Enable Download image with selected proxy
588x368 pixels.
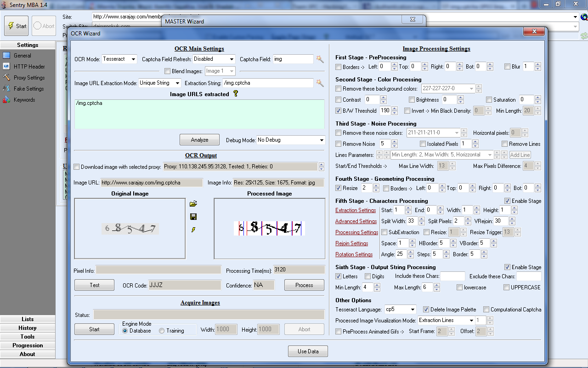[x=77, y=167]
